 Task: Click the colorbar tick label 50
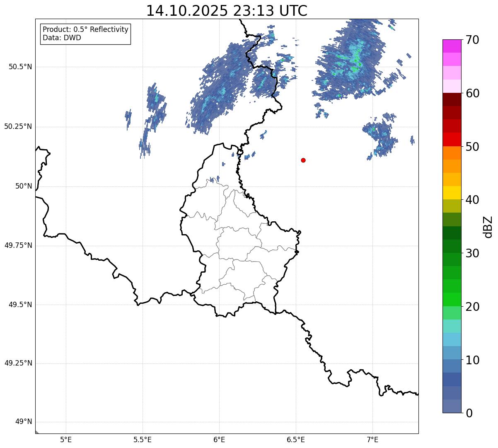(x=472, y=147)
